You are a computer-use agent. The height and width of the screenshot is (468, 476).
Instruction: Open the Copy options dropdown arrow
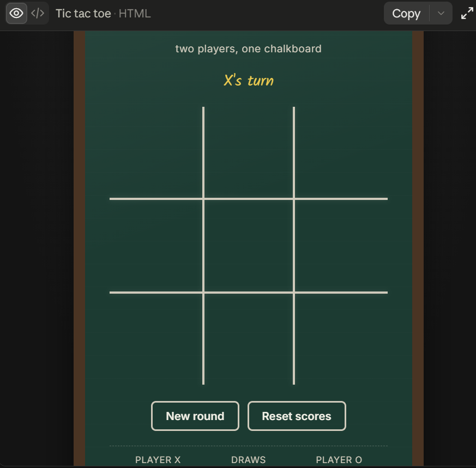pos(441,13)
